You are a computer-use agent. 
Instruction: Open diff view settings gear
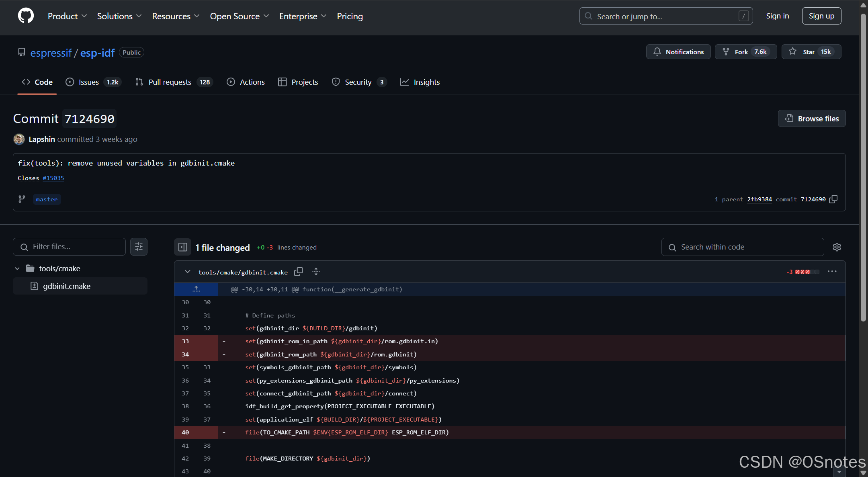pos(837,247)
